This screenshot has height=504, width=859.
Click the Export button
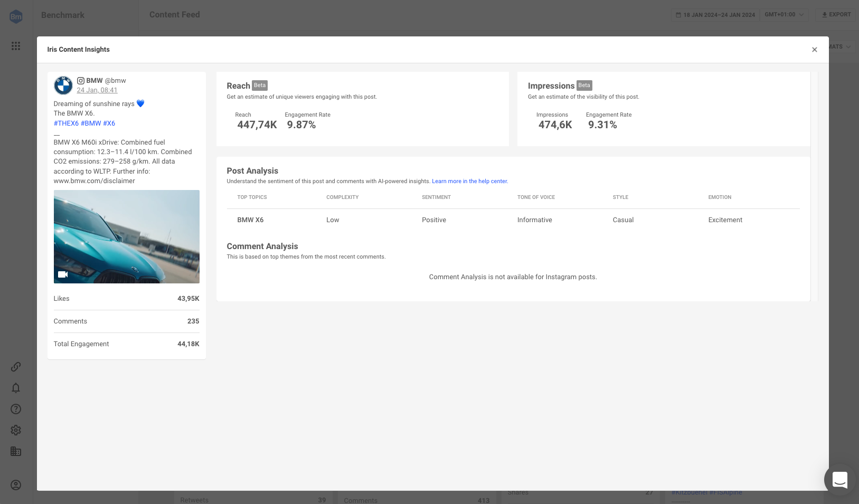836,15
